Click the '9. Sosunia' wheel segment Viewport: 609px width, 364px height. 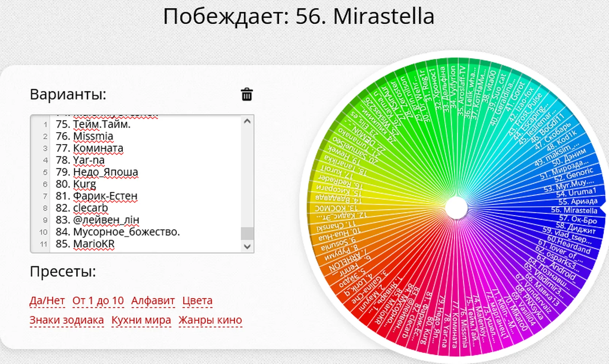pos(338,244)
